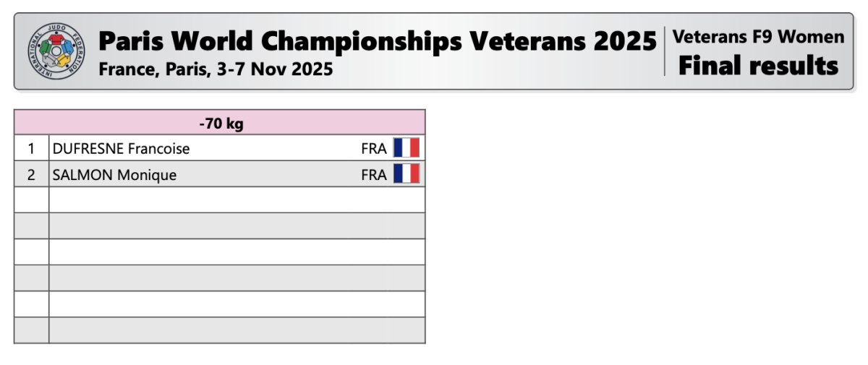
Task: Click the French flag beside SALMON Monique
Action: (407, 174)
